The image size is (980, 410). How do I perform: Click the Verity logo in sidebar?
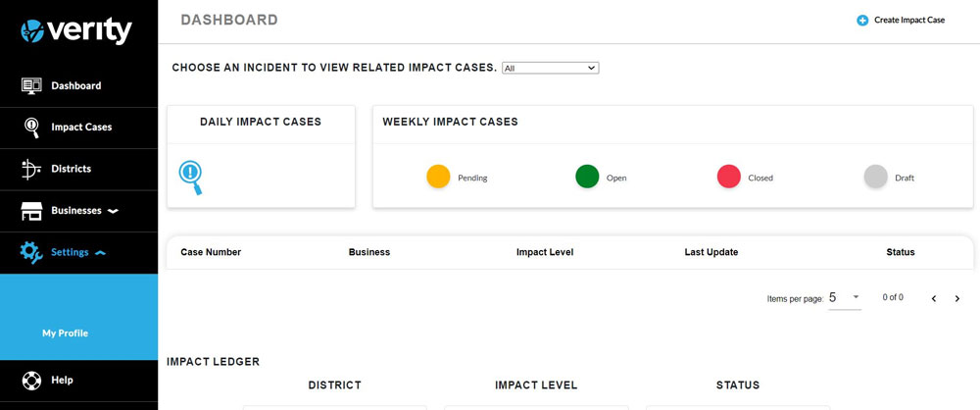(x=76, y=31)
